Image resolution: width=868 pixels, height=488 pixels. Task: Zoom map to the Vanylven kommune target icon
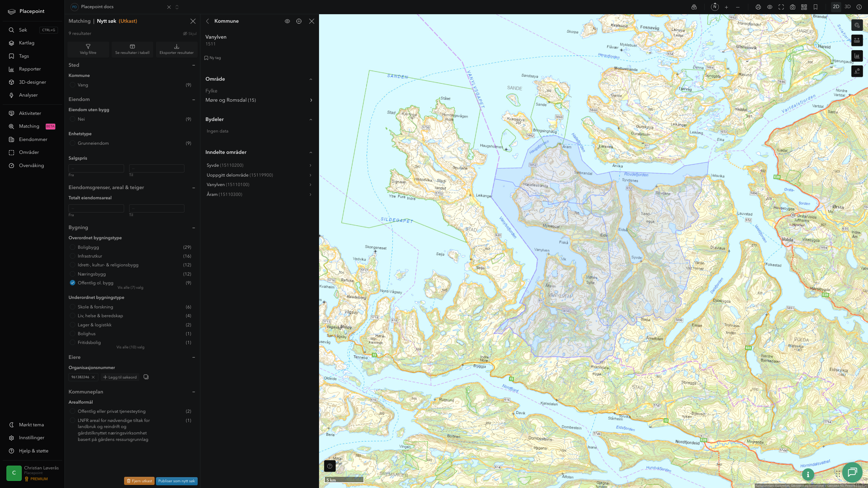click(299, 21)
